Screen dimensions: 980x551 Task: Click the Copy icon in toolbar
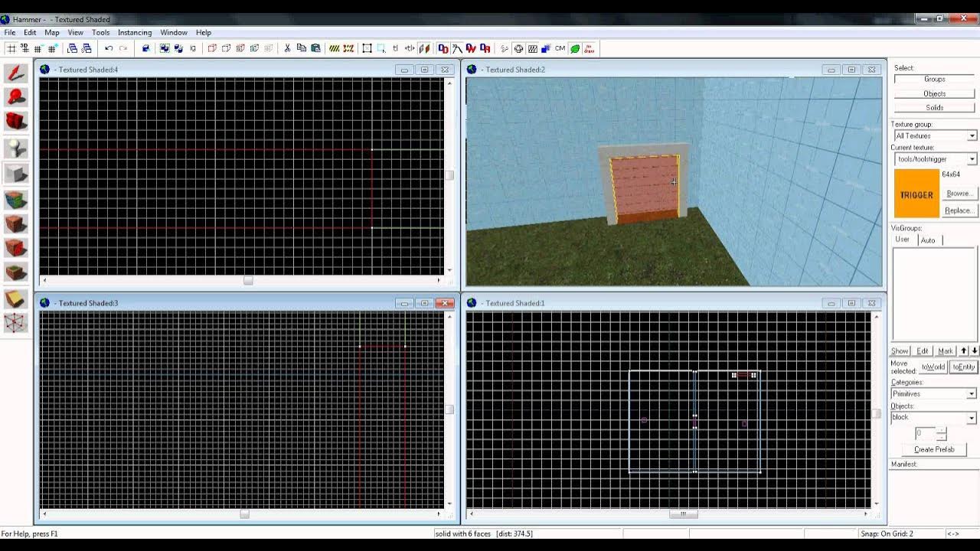pyautogui.click(x=301, y=48)
